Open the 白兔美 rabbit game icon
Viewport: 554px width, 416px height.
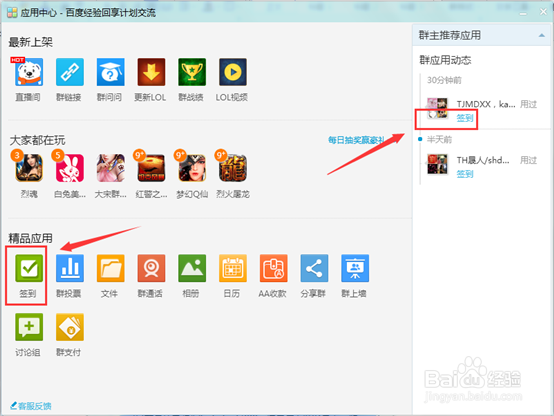70,168
